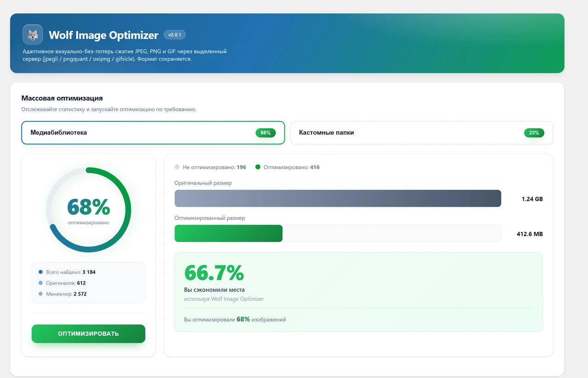Start optimization with the ОПТИМИЗИРОВАТЬ button
This screenshot has width=588, height=378.
click(88, 334)
